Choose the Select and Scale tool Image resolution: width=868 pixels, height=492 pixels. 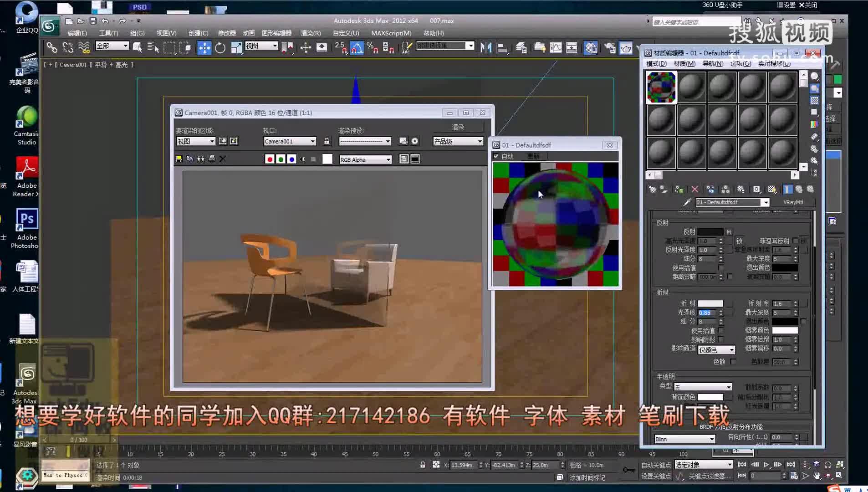236,48
